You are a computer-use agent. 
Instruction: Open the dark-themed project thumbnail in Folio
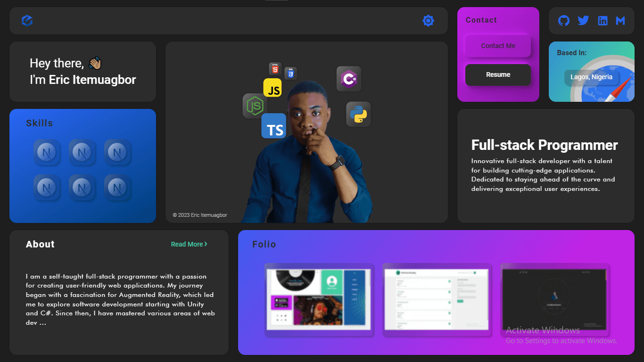click(x=554, y=299)
